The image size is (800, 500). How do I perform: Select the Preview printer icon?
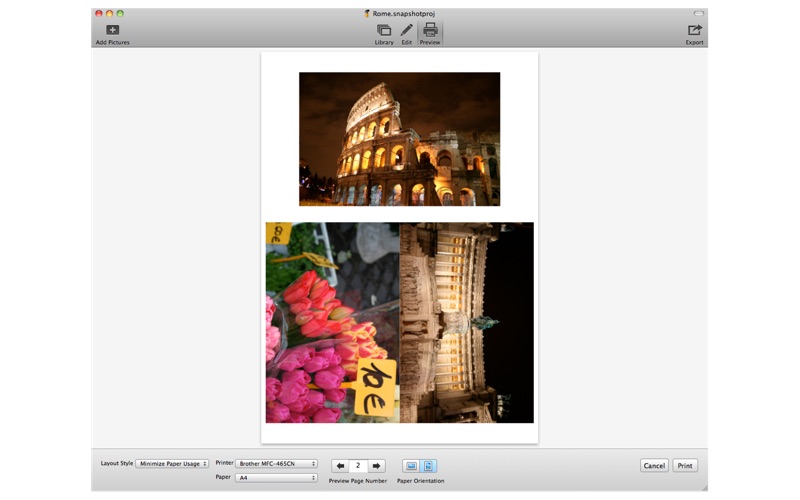(430, 31)
